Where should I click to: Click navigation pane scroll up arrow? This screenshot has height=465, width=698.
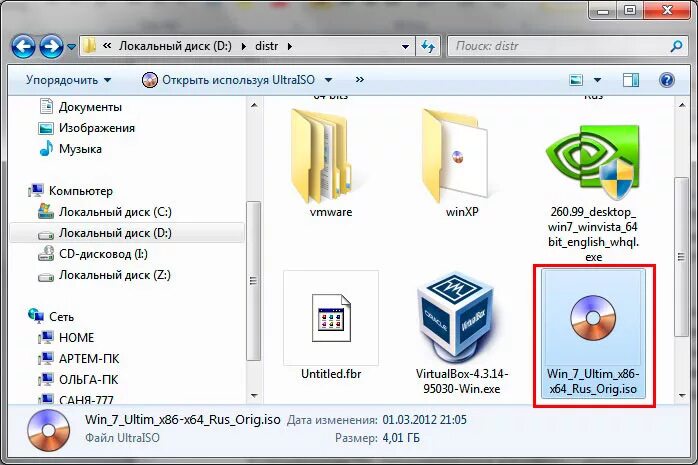[254, 105]
